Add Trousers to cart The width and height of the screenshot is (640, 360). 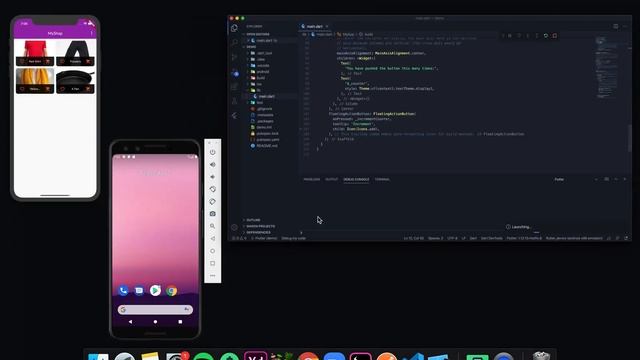pos(88,62)
